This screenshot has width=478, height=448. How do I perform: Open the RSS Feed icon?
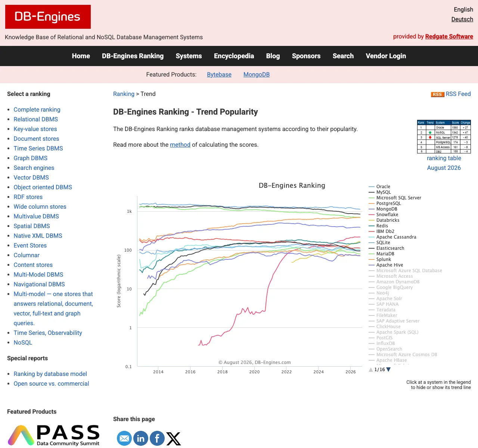click(x=437, y=94)
